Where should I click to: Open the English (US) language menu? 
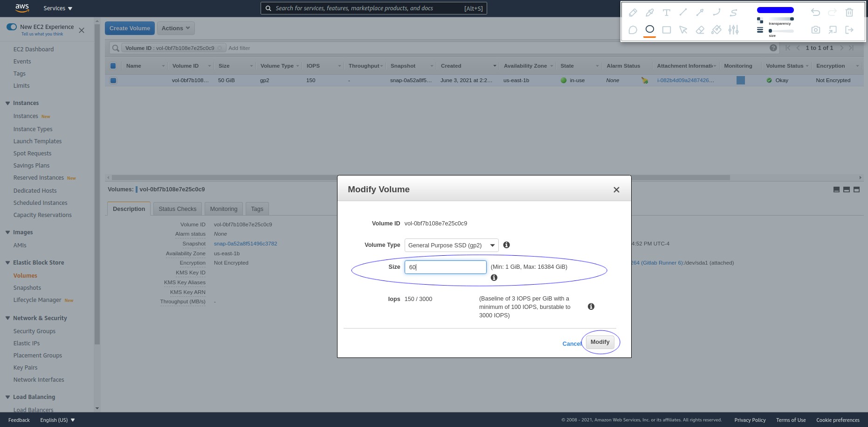tap(57, 420)
